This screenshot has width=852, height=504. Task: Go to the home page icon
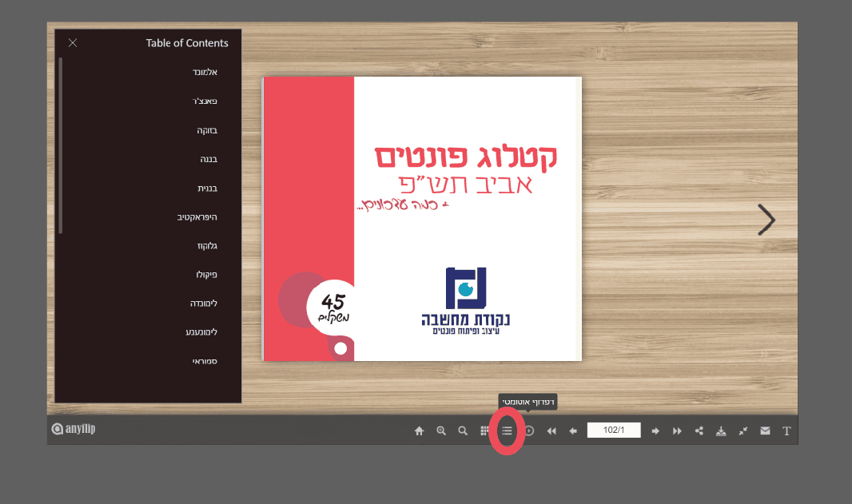point(419,431)
